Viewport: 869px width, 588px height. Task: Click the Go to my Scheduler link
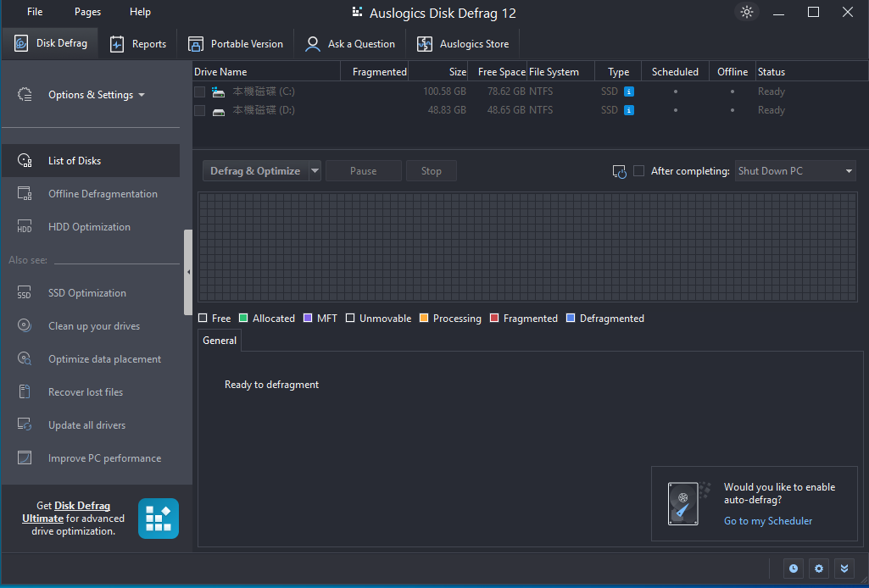[767, 521]
